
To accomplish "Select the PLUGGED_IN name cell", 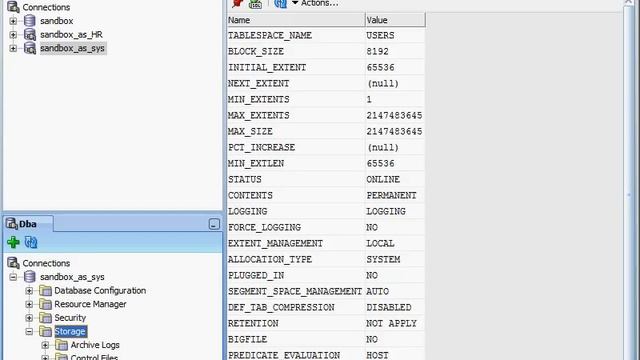I will (x=296, y=276).
